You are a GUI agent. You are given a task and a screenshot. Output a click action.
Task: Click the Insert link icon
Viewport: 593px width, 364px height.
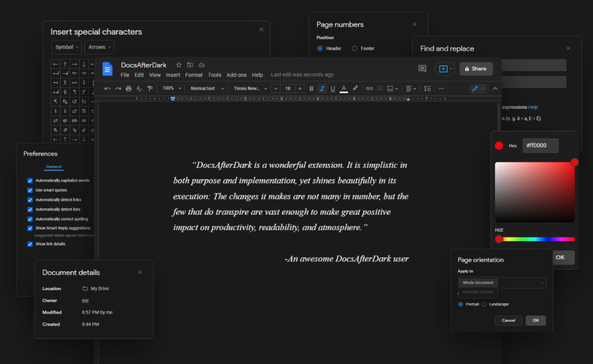pos(369,89)
